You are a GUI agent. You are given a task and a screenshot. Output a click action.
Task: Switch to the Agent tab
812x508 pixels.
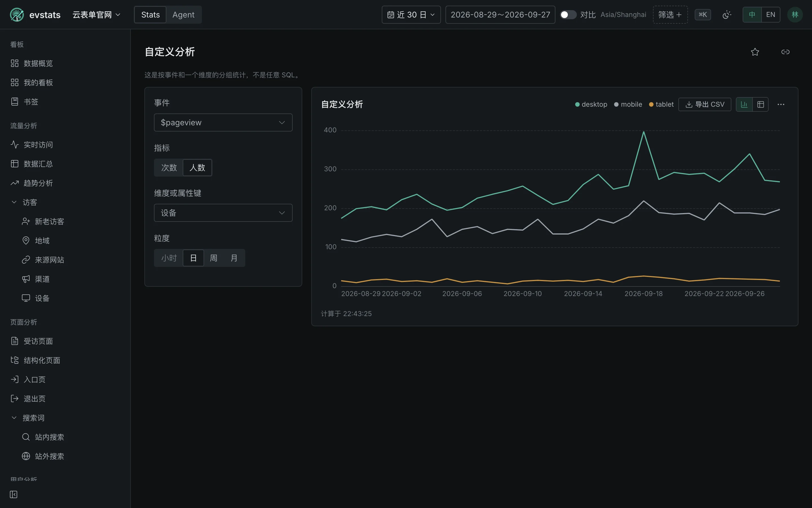pos(184,14)
